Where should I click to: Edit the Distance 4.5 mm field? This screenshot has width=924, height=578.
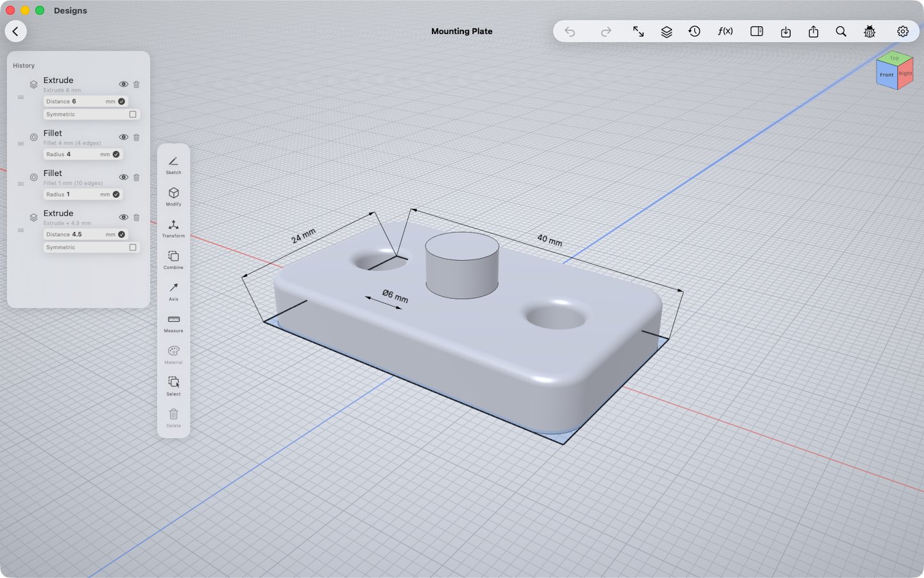point(85,234)
